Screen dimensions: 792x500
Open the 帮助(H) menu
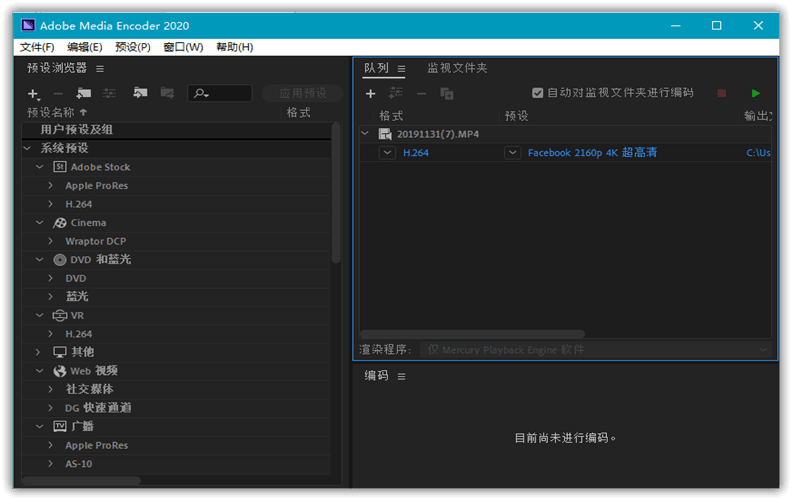[234, 47]
